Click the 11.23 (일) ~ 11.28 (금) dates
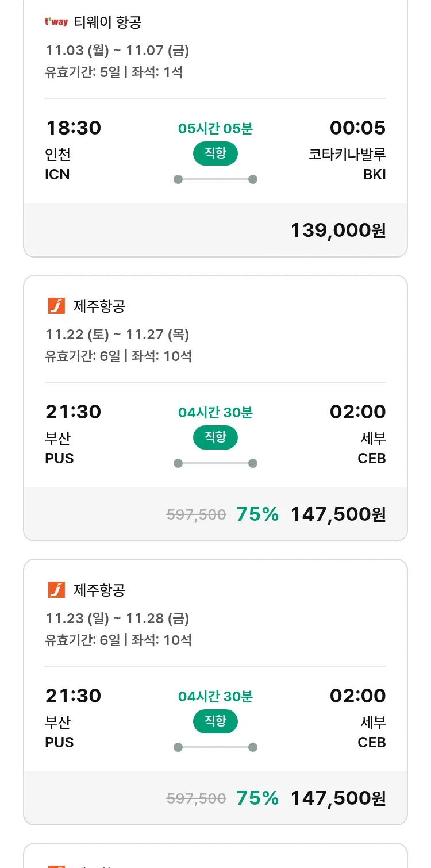Image resolution: width=431 pixels, height=868 pixels. coord(117,619)
